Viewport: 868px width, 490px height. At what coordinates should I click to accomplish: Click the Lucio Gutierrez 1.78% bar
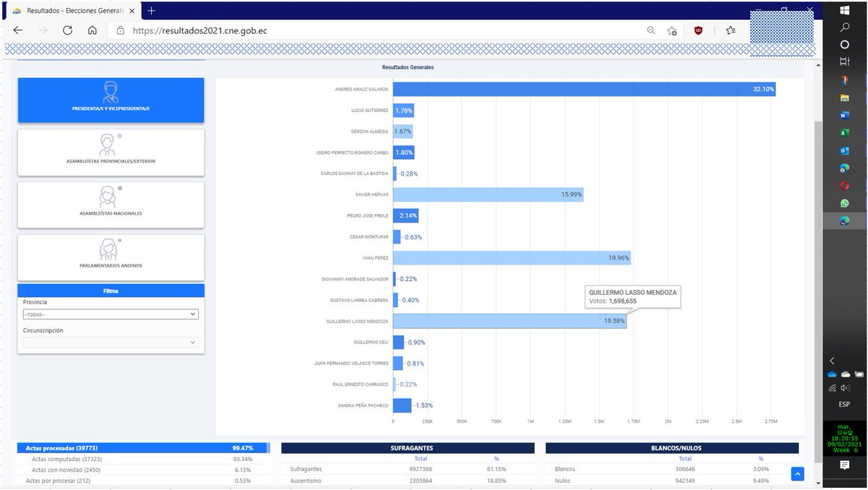click(x=404, y=111)
